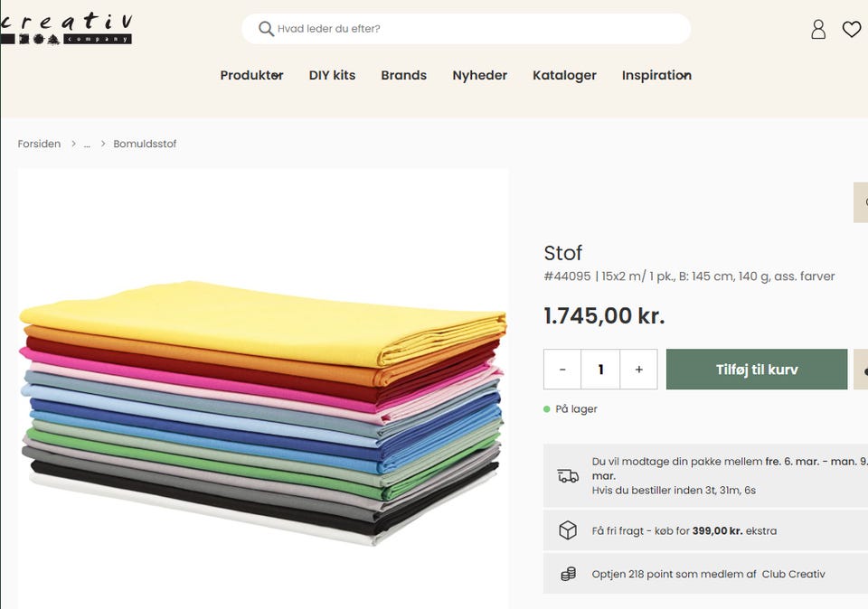Screen dimensions: 868x609
Task: Decrease quantity with the minus button
Action: 562,370
